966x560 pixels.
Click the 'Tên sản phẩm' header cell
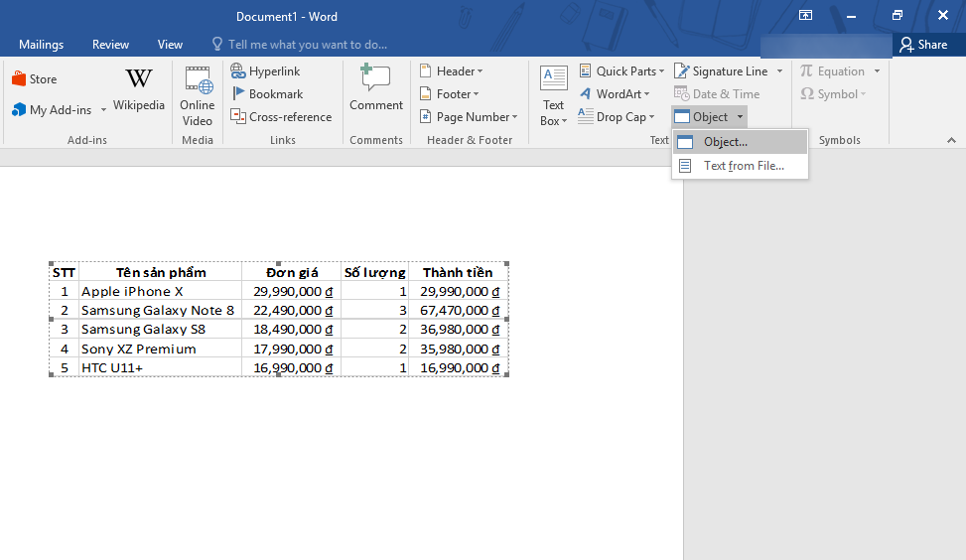161,272
